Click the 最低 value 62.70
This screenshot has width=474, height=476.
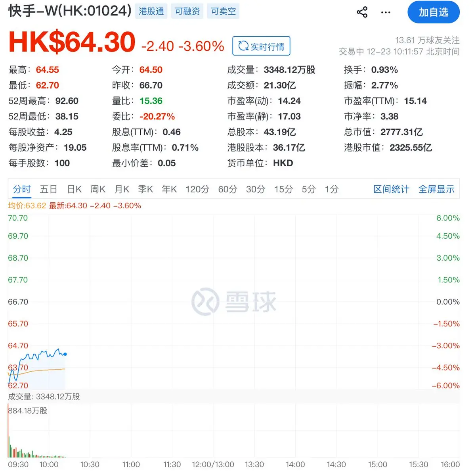tap(47, 85)
